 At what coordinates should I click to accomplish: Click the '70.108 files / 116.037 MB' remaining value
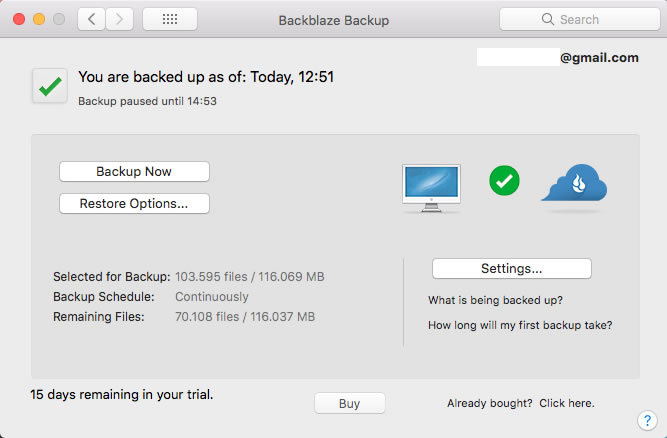click(x=245, y=316)
